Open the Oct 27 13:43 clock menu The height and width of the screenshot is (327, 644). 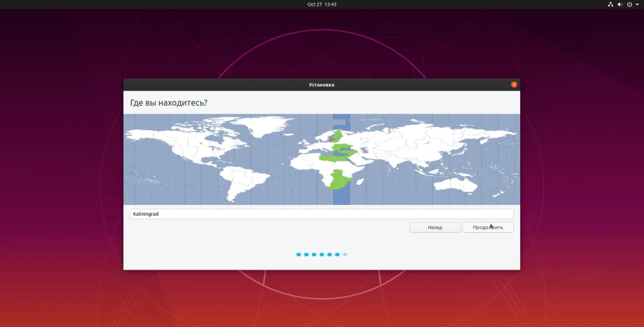(x=322, y=4)
